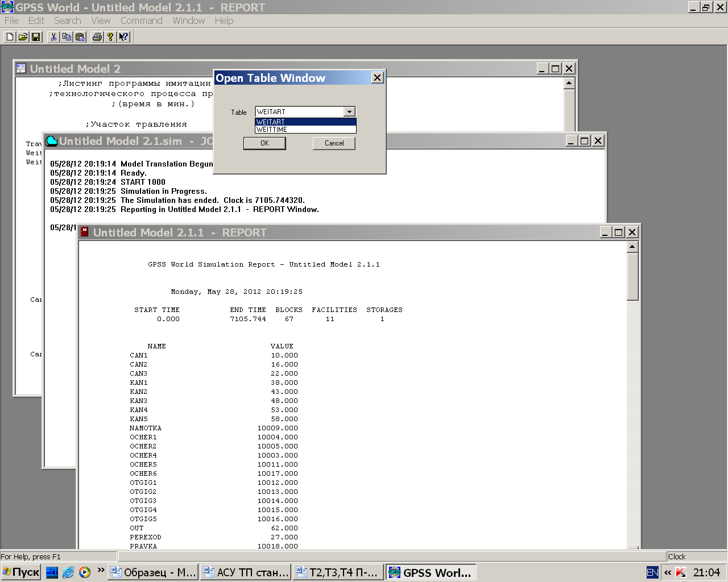Open the Пуск start button
Screen dimensions: 728x582
pyautogui.click(x=21, y=572)
